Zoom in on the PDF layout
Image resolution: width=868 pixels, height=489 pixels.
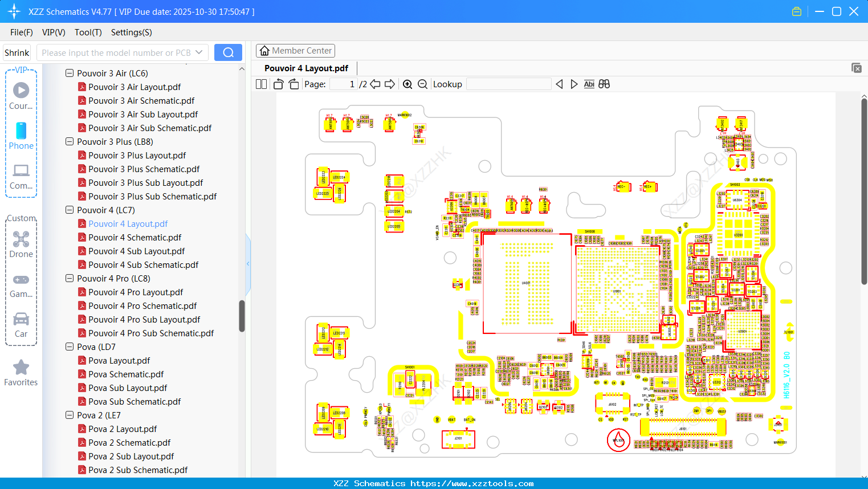click(x=407, y=84)
